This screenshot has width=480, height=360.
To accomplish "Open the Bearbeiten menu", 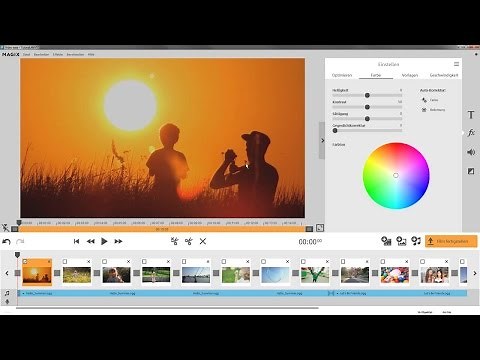I will [x=41, y=54].
